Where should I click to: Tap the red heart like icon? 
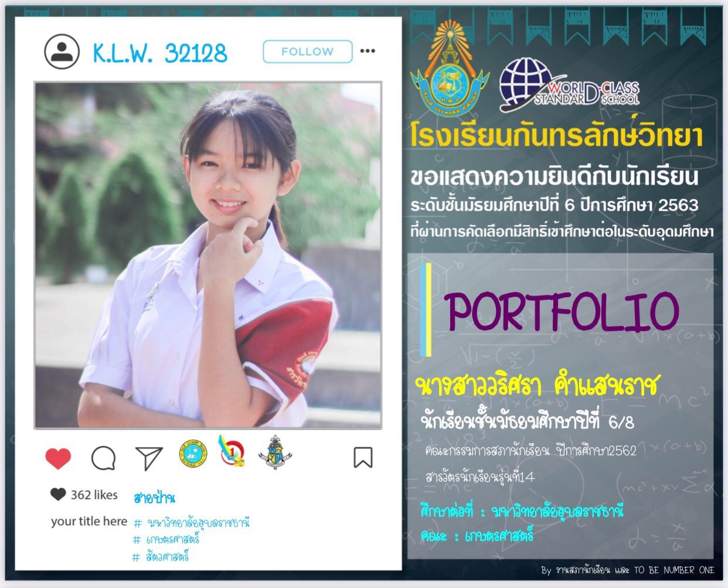(58, 458)
